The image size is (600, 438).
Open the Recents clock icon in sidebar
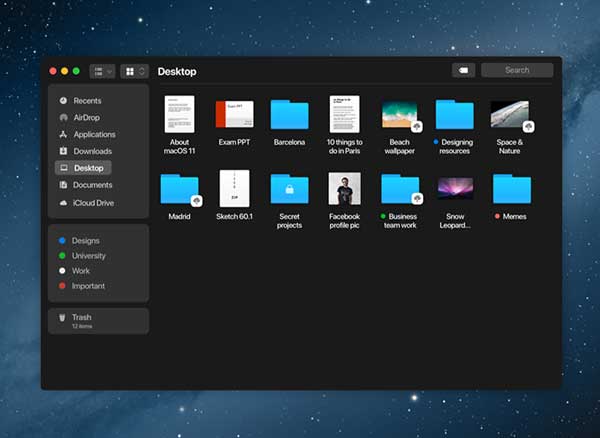point(64,101)
